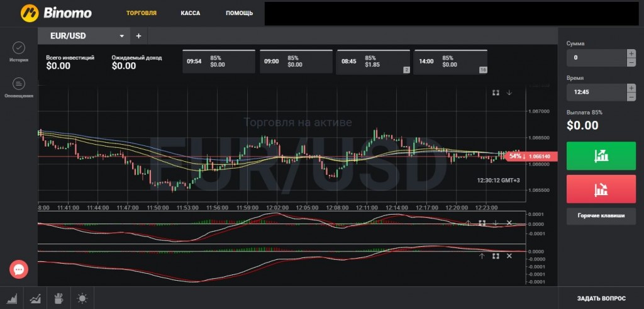The image size is (644, 309).
Task: Select chart type icon in bottom toolbar
Action: (x=12, y=298)
